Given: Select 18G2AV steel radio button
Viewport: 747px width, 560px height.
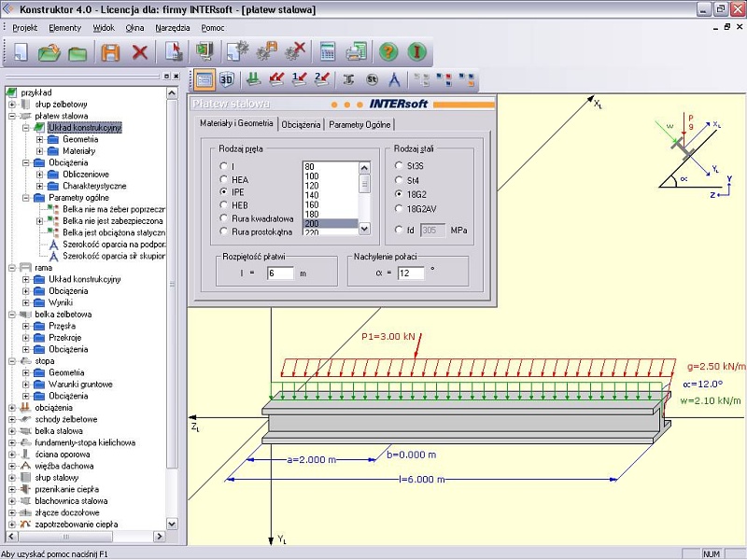Looking at the screenshot, I should [399, 208].
